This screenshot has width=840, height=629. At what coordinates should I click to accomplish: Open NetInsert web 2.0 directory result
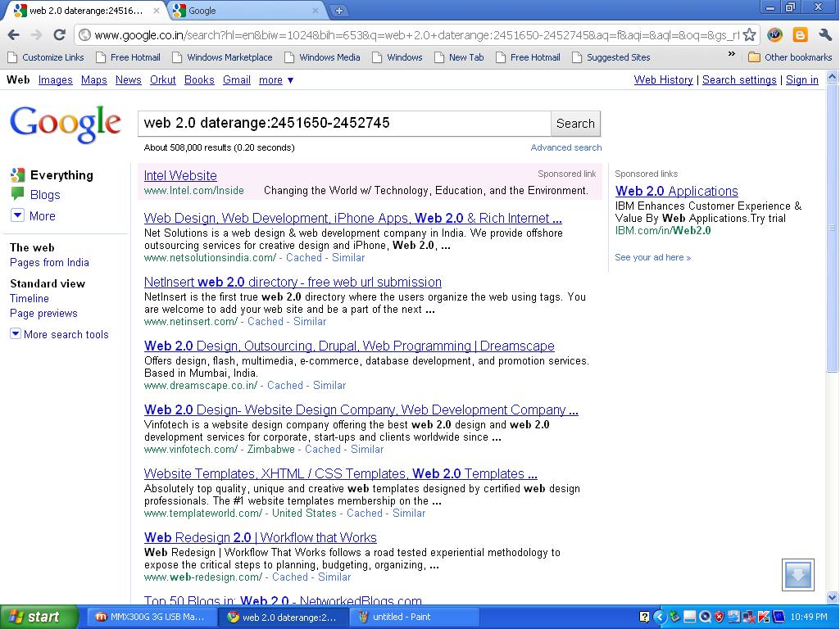293,282
